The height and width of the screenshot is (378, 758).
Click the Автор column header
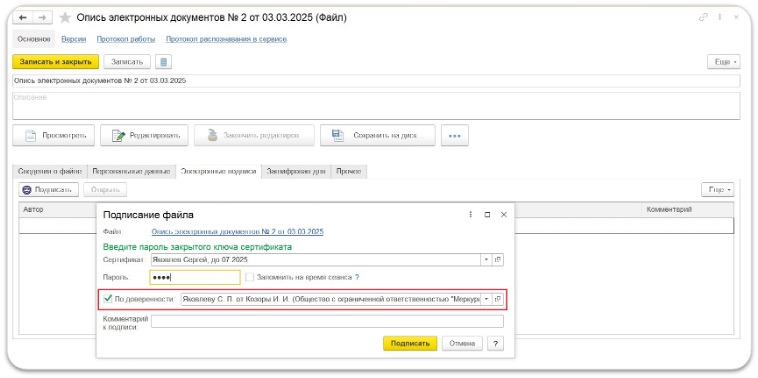[x=58, y=210]
